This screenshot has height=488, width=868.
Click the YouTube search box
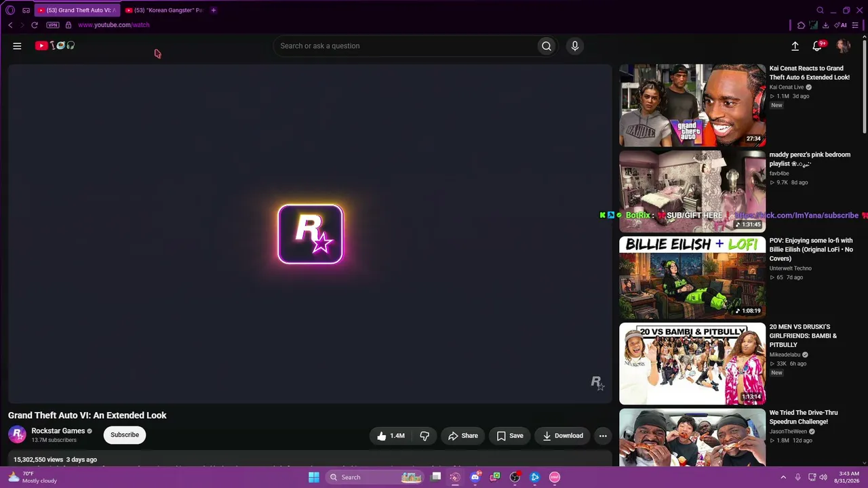[405, 46]
